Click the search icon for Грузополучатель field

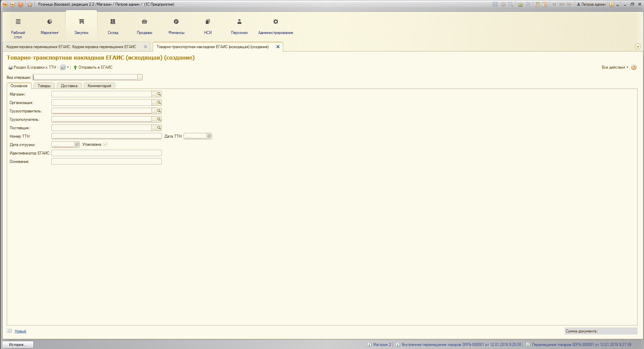point(159,119)
